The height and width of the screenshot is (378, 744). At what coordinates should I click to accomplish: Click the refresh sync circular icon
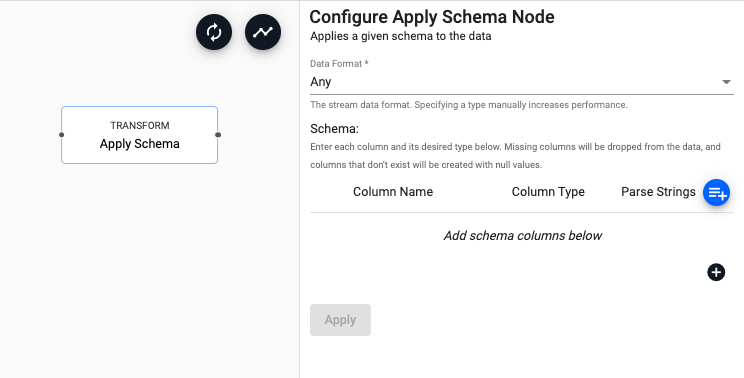coord(214,32)
